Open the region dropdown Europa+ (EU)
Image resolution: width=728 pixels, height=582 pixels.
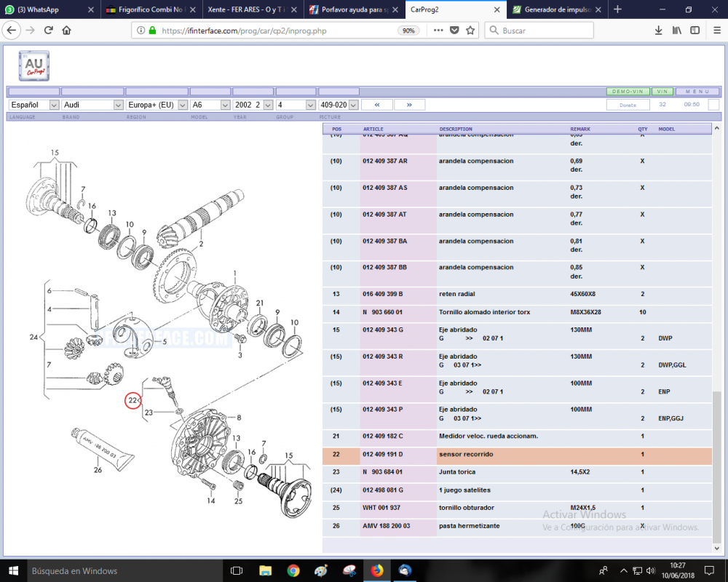(x=157, y=105)
